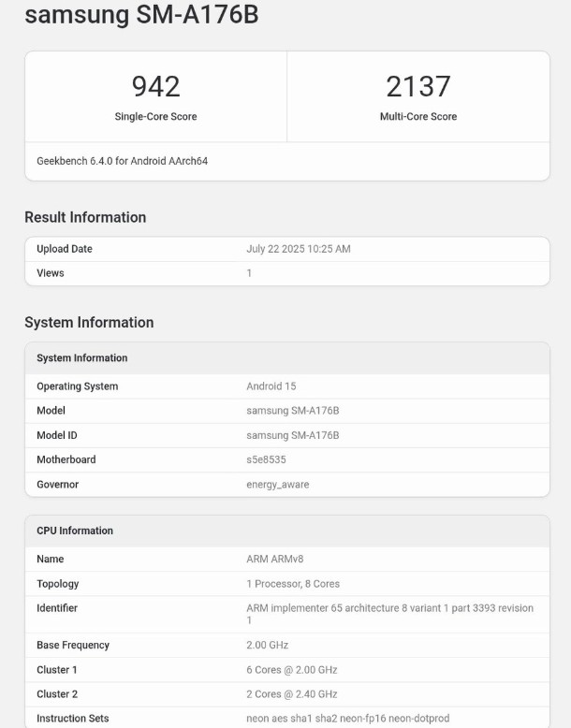571x728 pixels.
Task: Select the motherboard value s5e8535
Action: click(x=266, y=459)
